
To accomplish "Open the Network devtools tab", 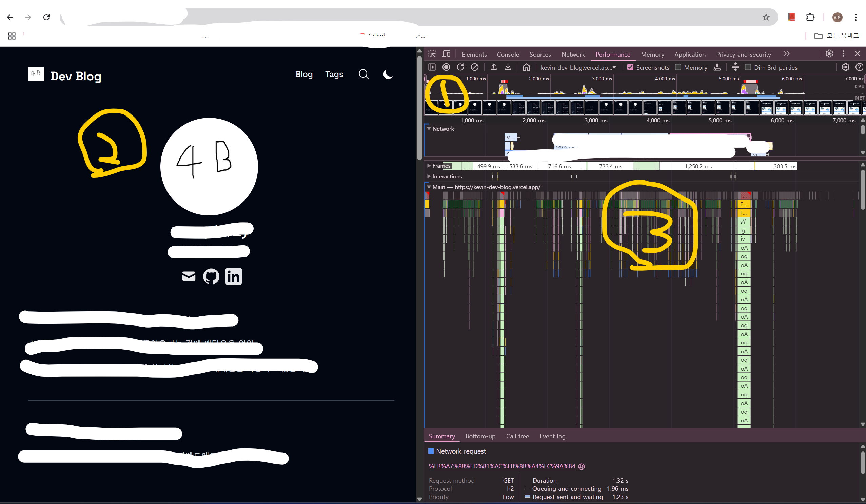I will tap(573, 54).
